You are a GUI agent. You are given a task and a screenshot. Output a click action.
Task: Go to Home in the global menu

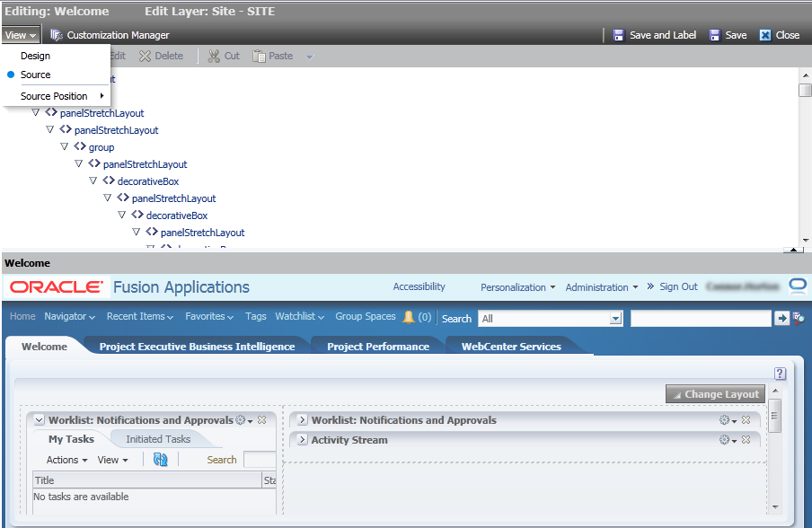pos(22,316)
